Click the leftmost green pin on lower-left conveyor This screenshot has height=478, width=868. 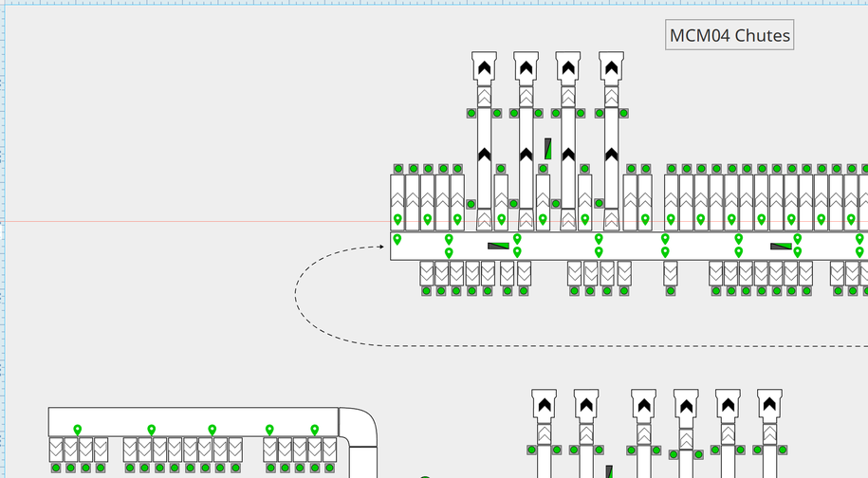pos(78,431)
